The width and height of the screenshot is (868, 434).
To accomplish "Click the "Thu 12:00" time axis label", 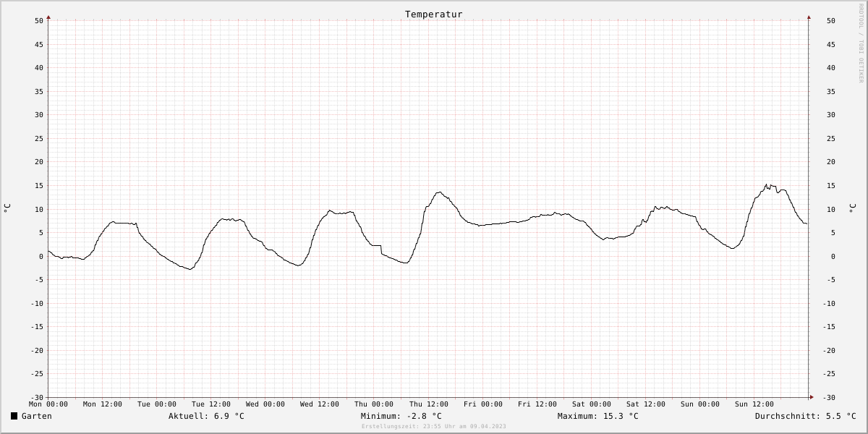I will pyautogui.click(x=429, y=404).
